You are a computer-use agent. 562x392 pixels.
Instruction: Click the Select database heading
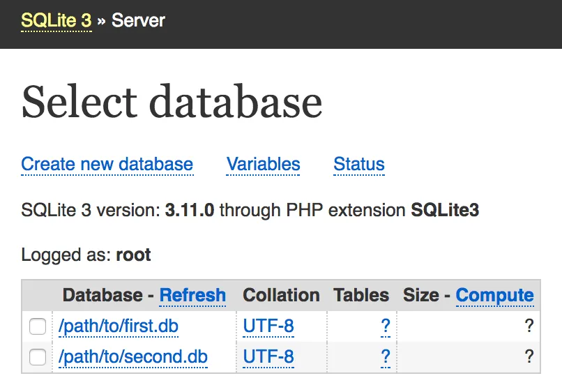tap(172, 102)
